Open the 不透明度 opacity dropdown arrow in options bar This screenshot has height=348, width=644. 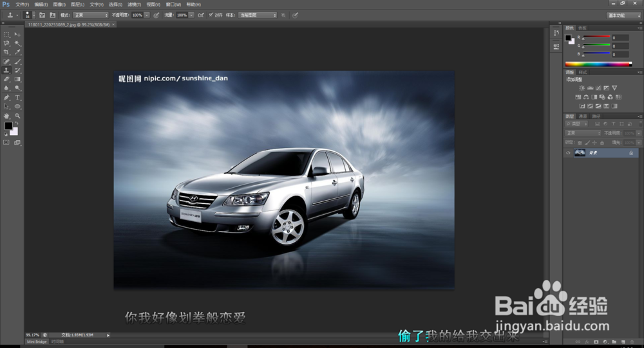[x=147, y=15]
